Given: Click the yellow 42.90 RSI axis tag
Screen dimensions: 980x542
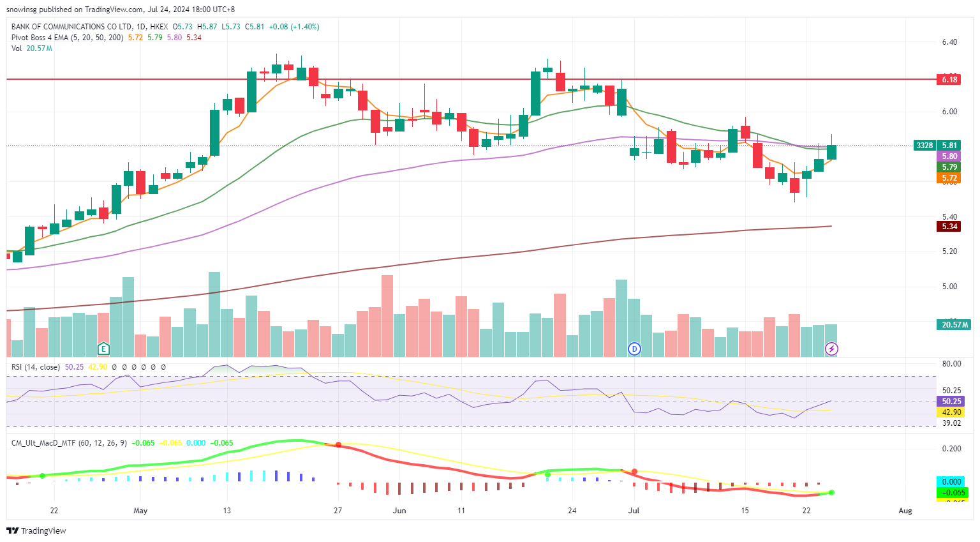Looking at the screenshot, I should [x=951, y=412].
